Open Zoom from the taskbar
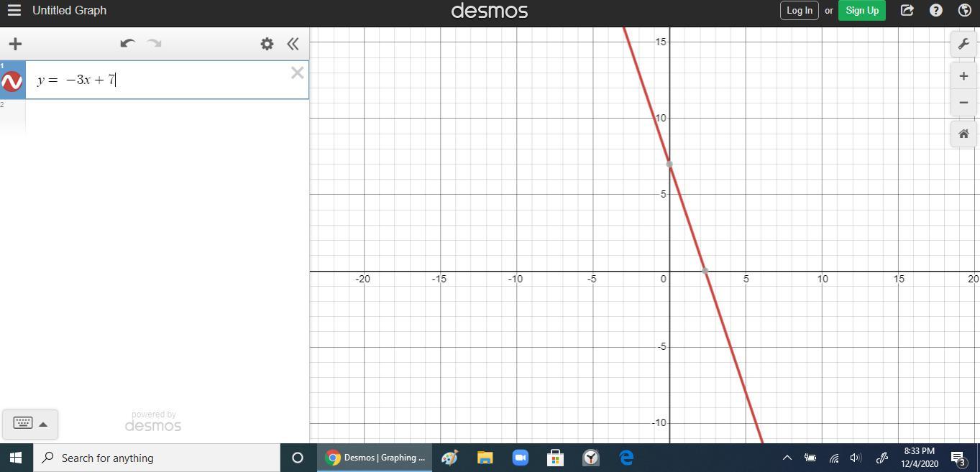The image size is (980, 472). click(520, 458)
